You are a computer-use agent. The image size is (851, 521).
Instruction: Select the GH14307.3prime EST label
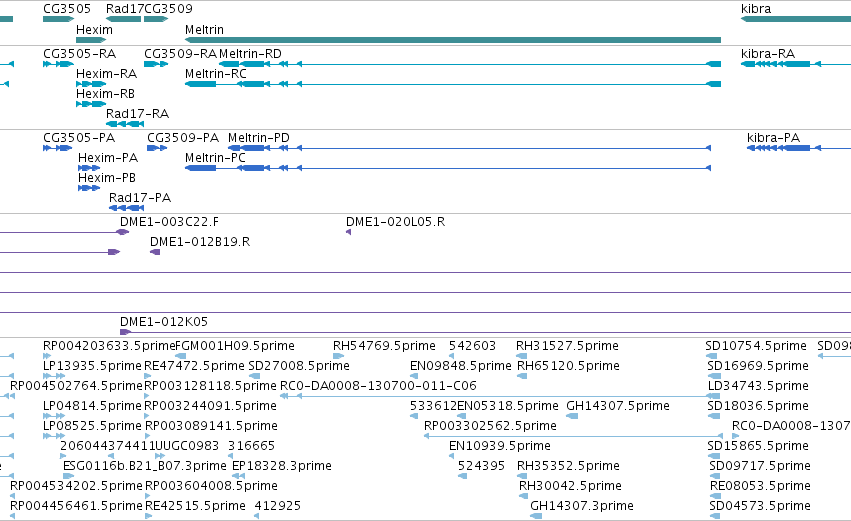(582, 507)
